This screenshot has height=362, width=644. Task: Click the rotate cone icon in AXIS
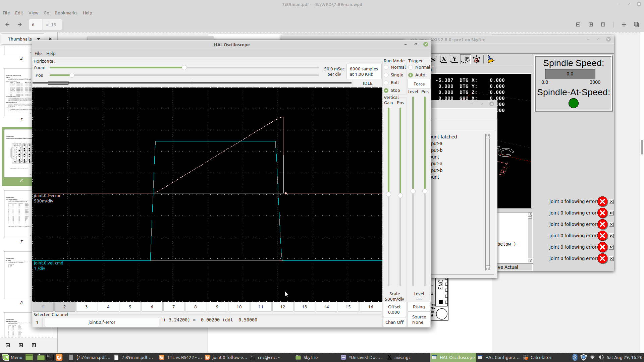pyautogui.click(x=477, y=59)
